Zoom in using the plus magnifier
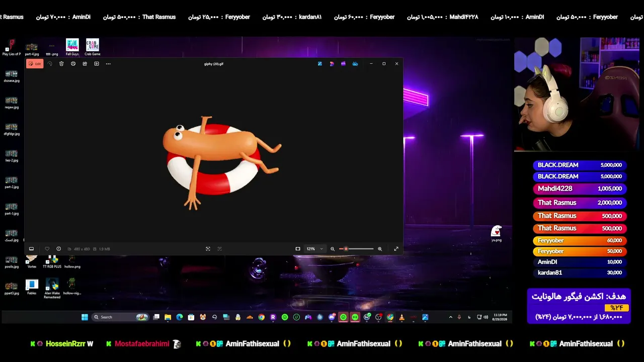This screenshot has width=644, height=362. point(380,249)
